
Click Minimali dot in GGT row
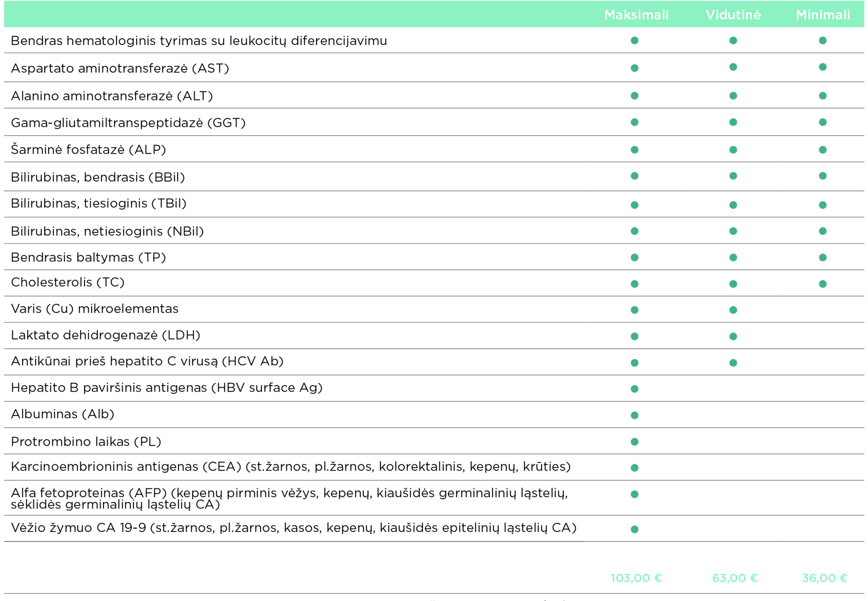click(822, 122)
